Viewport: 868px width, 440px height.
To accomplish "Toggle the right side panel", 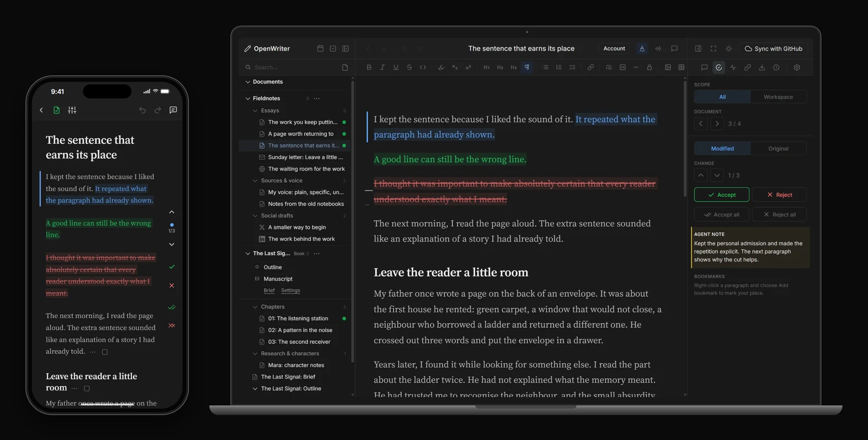I will (x=698, y=48).
